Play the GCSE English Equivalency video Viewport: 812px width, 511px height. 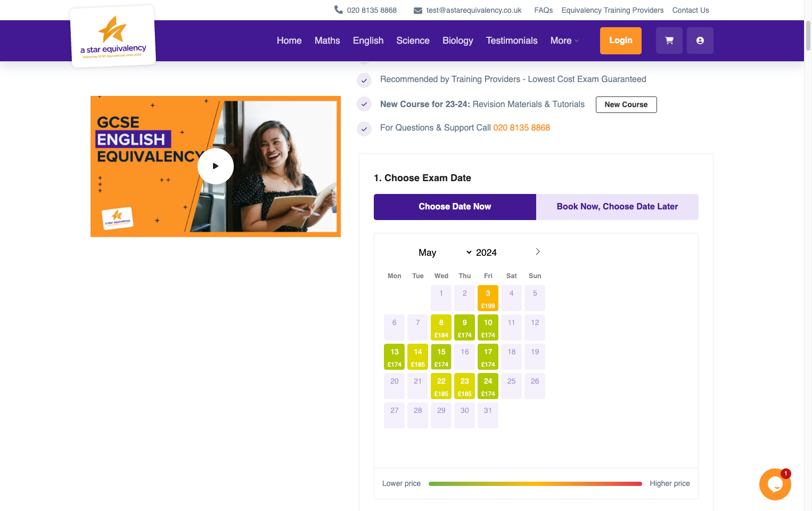point(216,166)
